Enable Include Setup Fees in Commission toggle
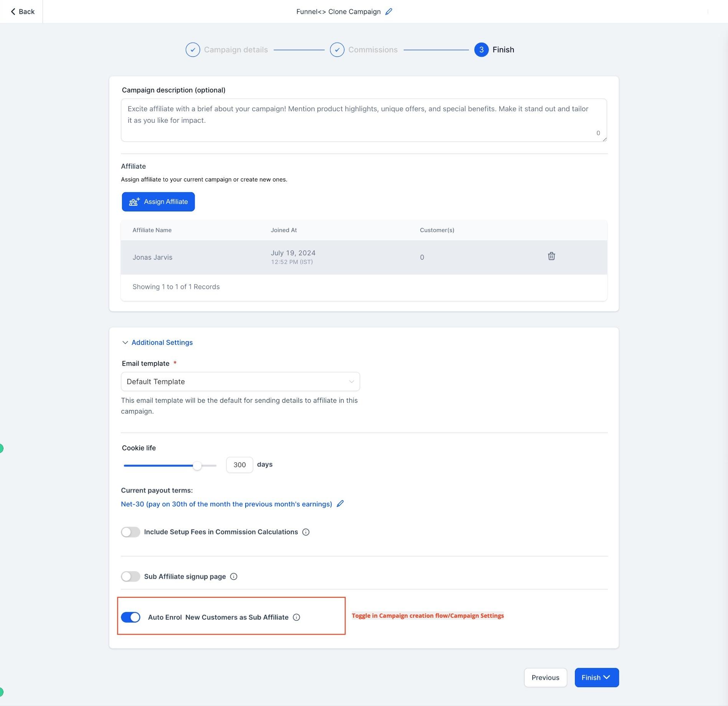Viewport: 728px width, 706px height. pyautogui.click(x=130, y=532)
